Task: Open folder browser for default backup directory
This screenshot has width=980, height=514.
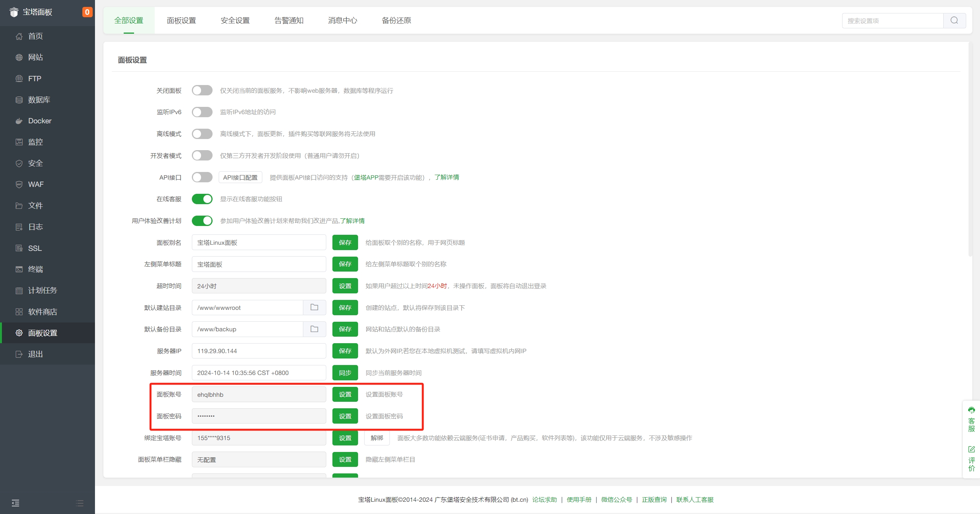Action: coord(314,329)
